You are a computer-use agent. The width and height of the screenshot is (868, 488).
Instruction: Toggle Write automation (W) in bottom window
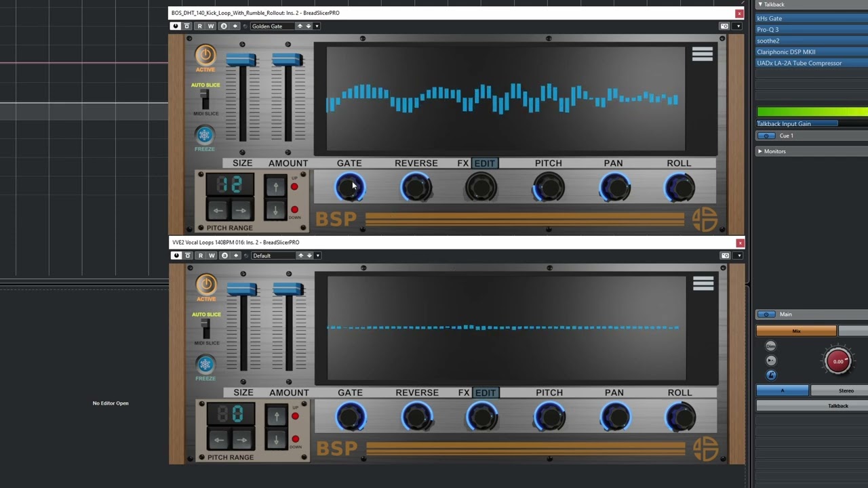click(212, 256)
